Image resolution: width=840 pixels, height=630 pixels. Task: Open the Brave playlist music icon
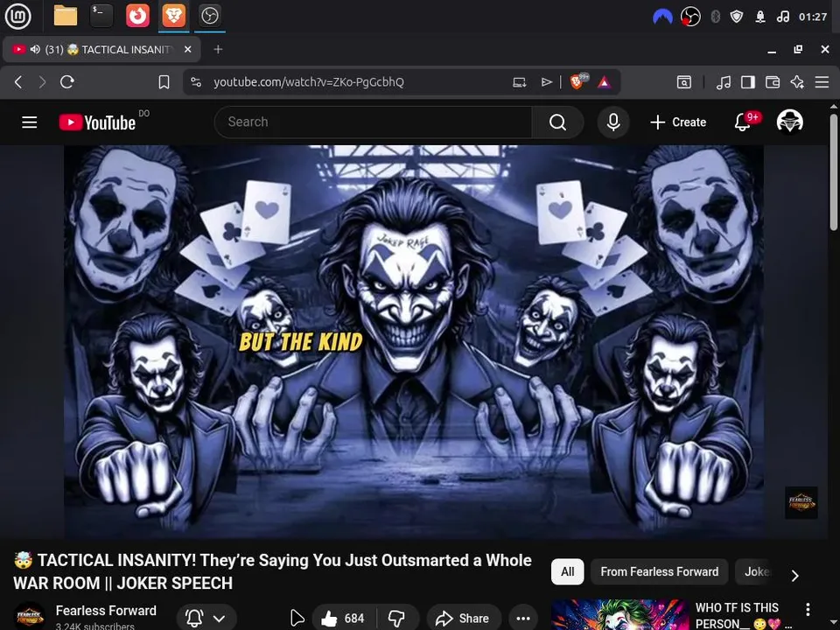724,82
